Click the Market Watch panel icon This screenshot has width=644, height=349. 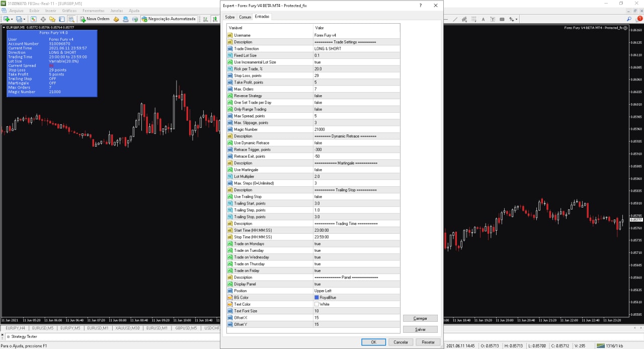pyautogui.click(x=33, y=19)
